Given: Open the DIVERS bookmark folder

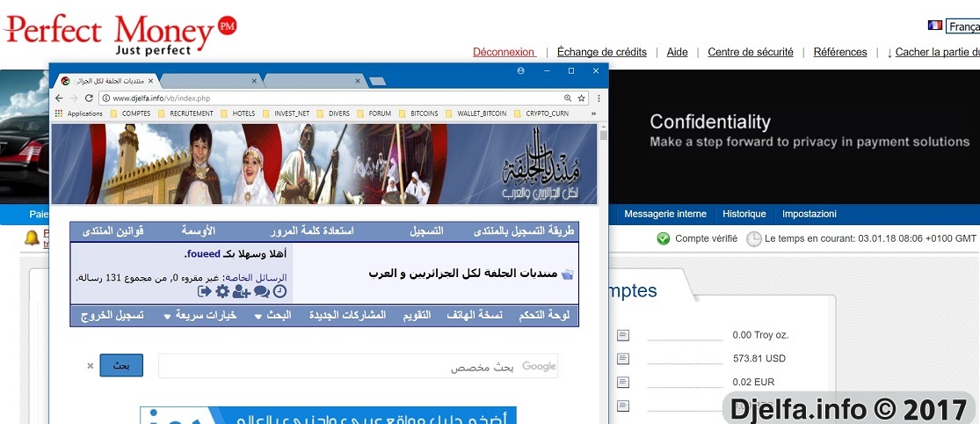Looking at the screenshot, I should tap(332, 113).
